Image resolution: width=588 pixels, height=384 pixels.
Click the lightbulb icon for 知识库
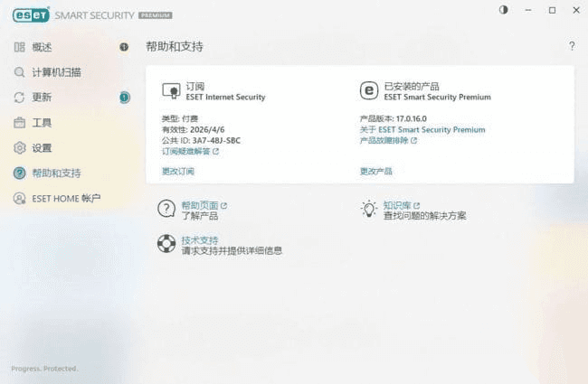pos(369,209)
